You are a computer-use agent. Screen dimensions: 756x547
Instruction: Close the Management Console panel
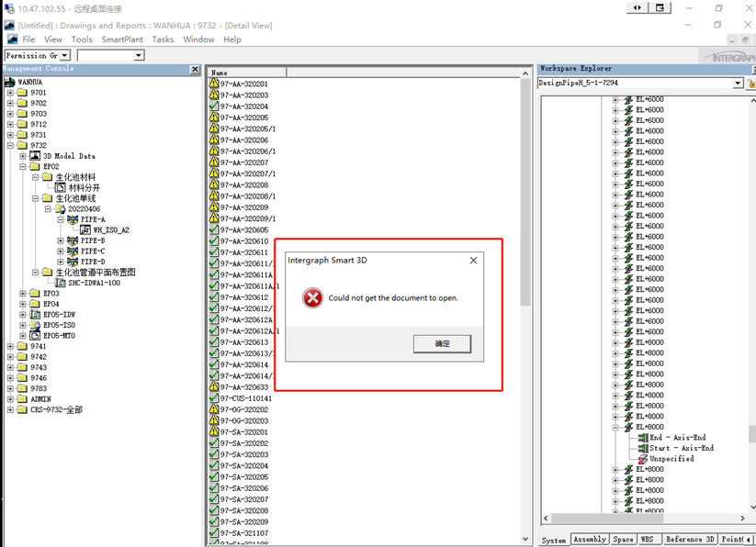point(195,70)
